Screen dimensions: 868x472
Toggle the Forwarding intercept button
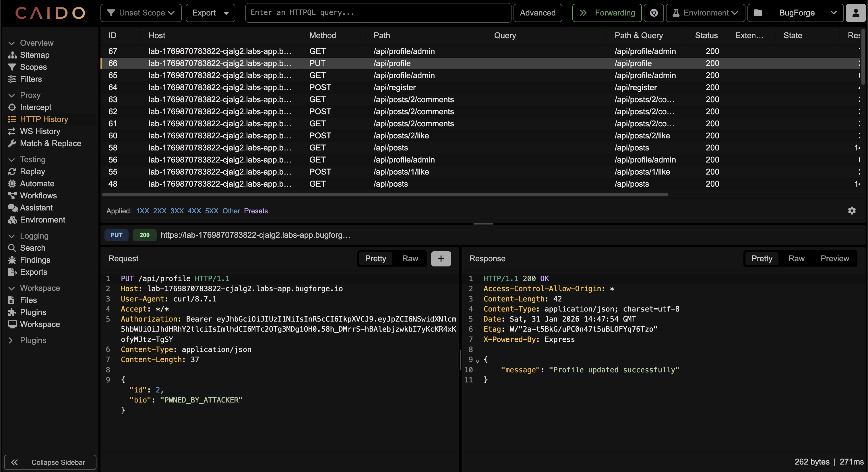click(607, 13)
